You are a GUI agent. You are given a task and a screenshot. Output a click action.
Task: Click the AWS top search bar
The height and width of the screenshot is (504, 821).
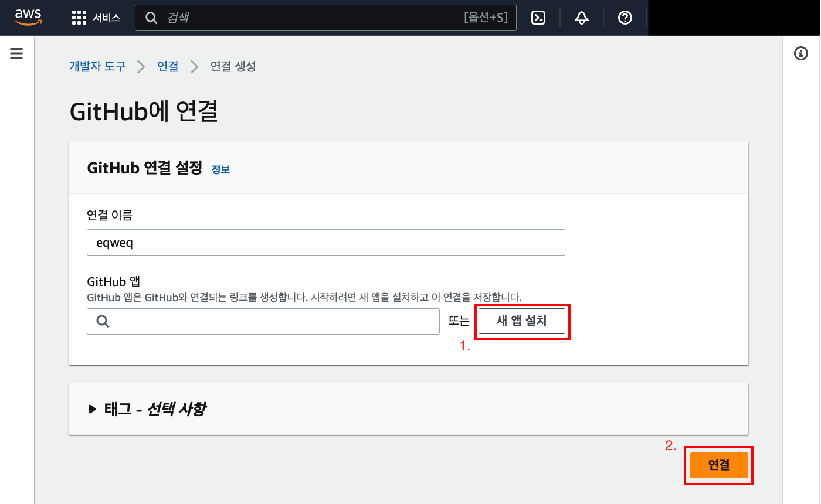325,18
